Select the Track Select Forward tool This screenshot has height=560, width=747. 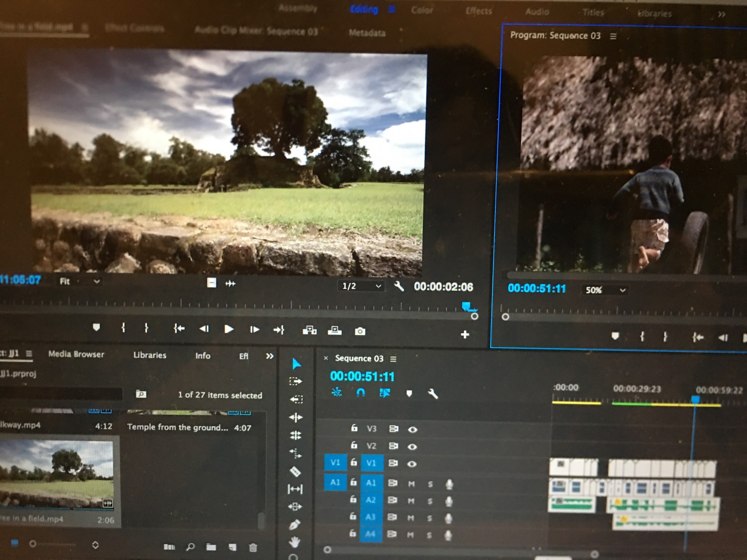(295, 381)
